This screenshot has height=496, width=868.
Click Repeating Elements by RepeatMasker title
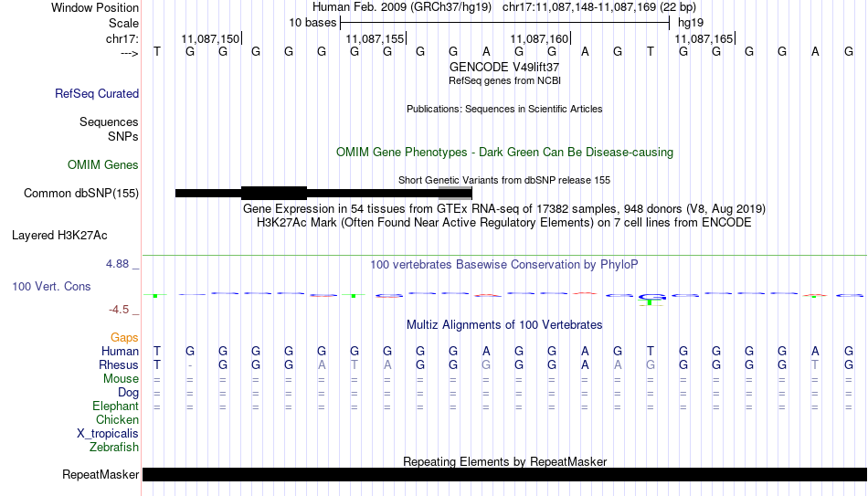coord(504,461)
